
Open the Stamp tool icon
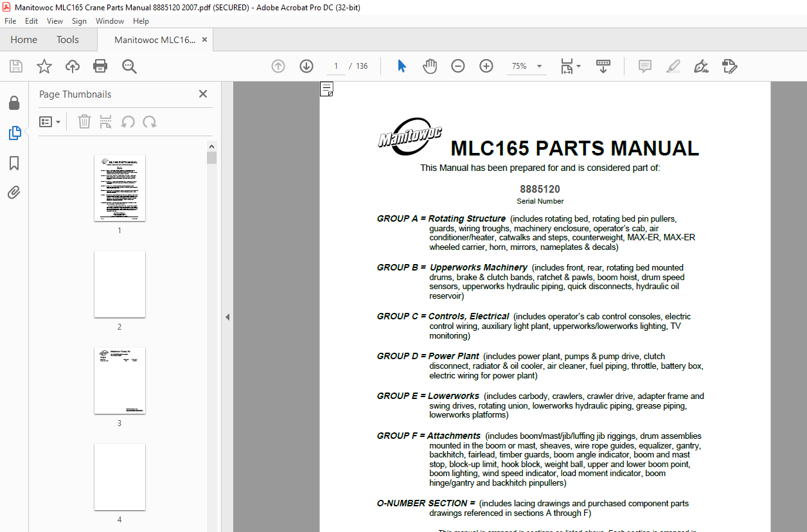(x=729, y=66)
